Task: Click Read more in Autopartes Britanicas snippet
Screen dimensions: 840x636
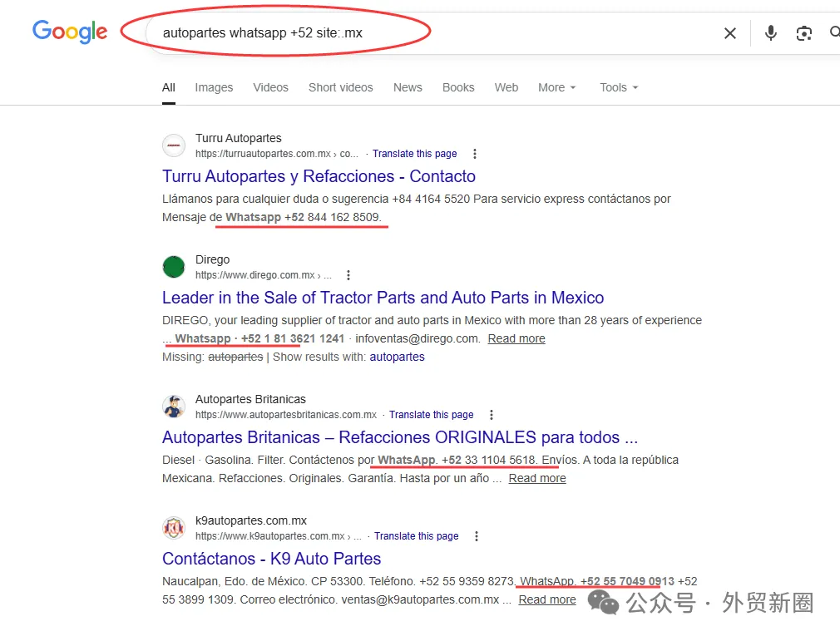Action: pyautogui.click(x=537, y=478)
